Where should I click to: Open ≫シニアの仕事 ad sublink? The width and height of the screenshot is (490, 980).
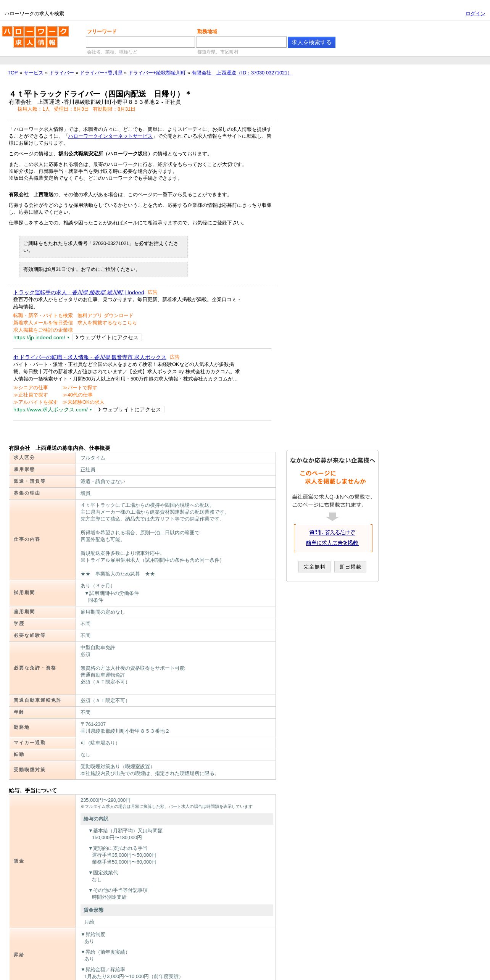point(31,388)
